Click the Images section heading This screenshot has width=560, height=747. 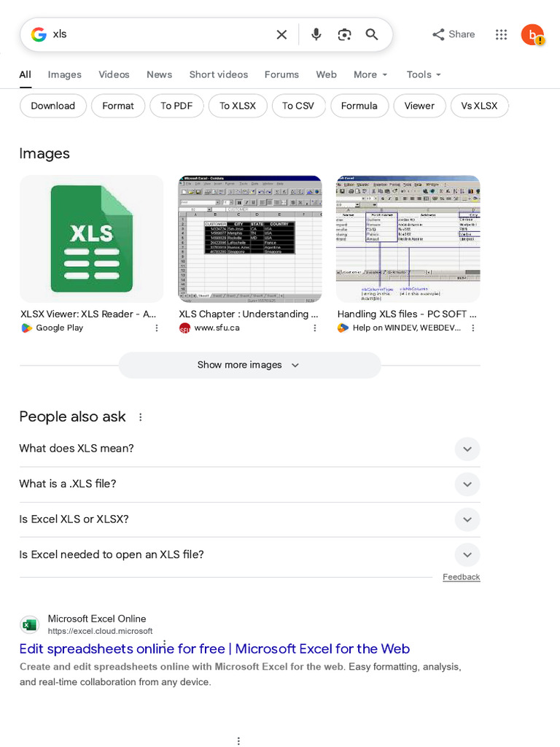(x=44, y=153)
